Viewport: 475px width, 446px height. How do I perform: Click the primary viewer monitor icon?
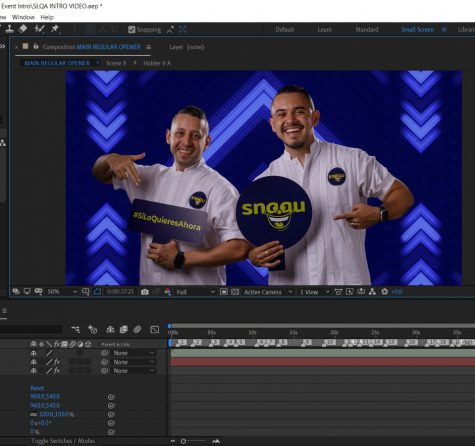pyautogui.click(x=27, y=292)
